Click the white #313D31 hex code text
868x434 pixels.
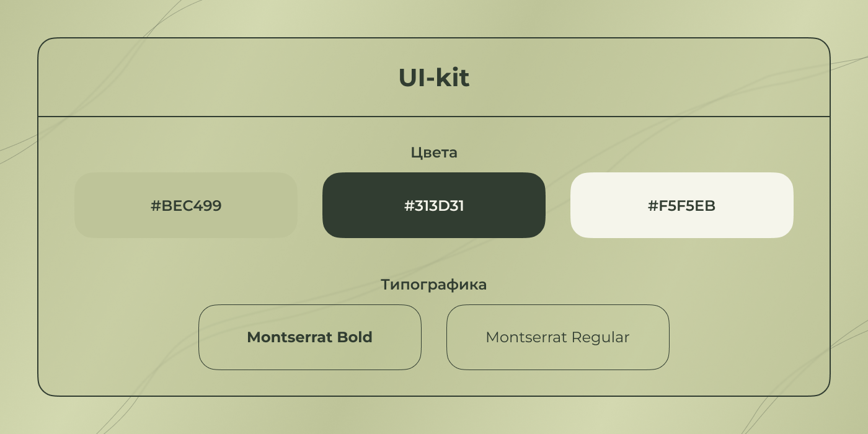point(434,206)
